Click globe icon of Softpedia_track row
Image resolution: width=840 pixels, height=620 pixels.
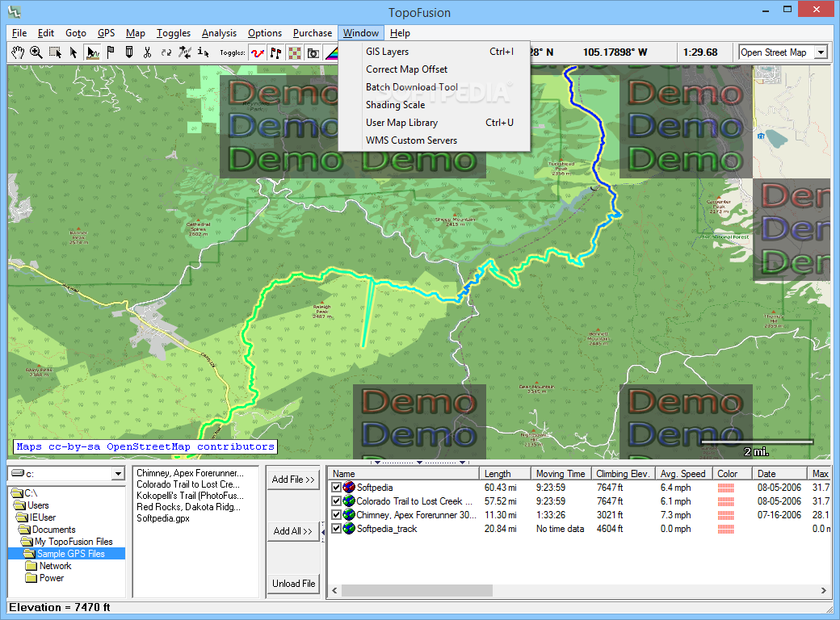[x=349, y=529]
